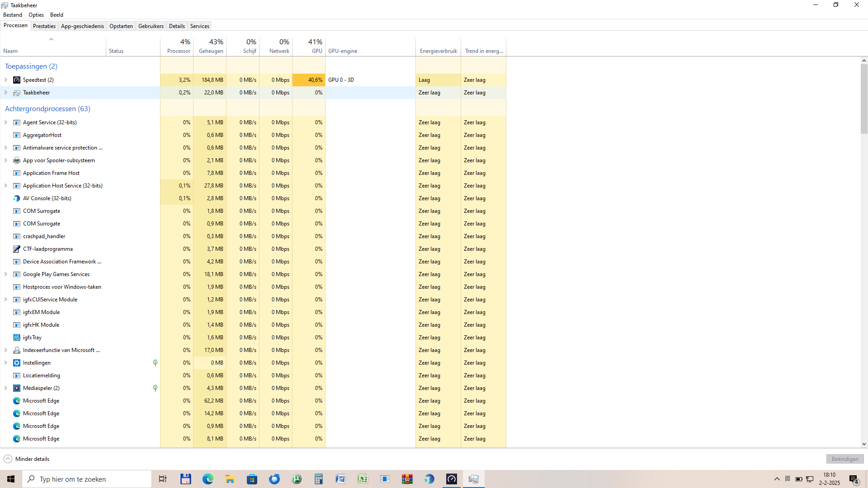Show hidden system tray icons

pyautogui.click(x=777, y=479)
